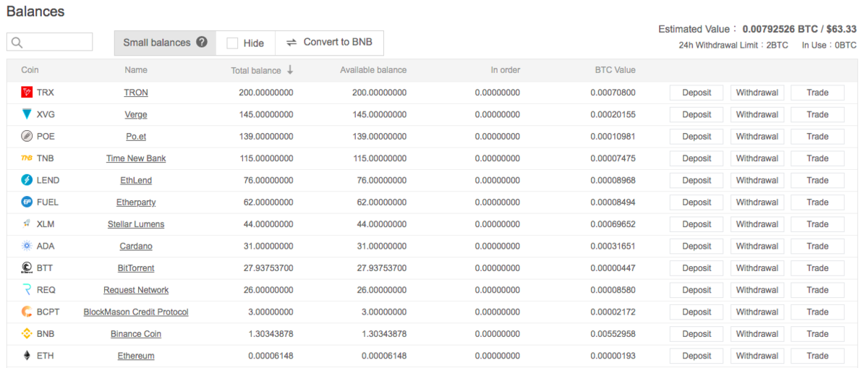
Task: Focus the coin search input field
Action: pyautogui.click(x=50, y=42)
